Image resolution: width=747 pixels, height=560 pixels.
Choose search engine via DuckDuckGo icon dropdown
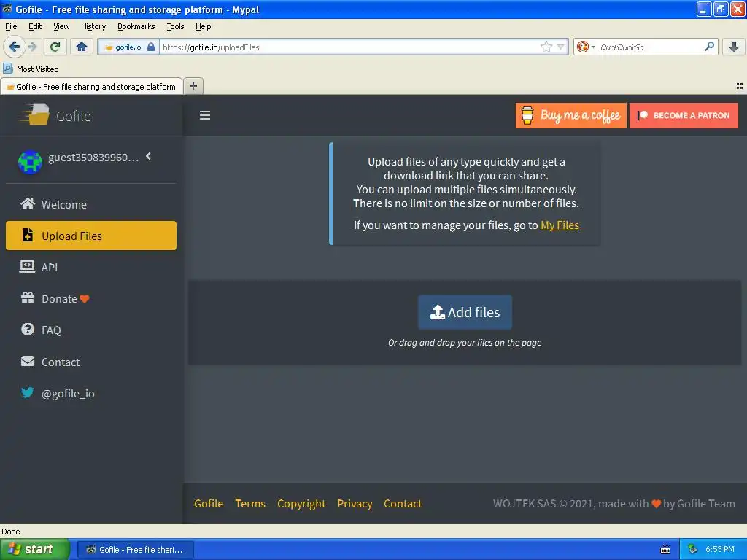point(586,47)
